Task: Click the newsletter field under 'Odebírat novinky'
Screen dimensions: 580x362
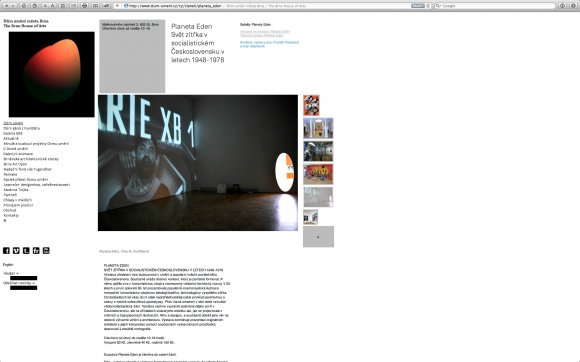Action: (x=24, y=288)
